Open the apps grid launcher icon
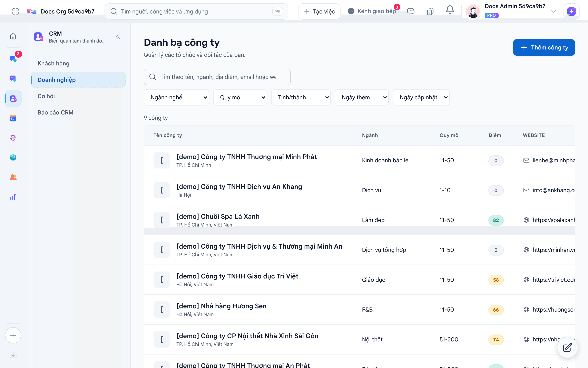This screenshot has height=368, width=588. (15, 11)
